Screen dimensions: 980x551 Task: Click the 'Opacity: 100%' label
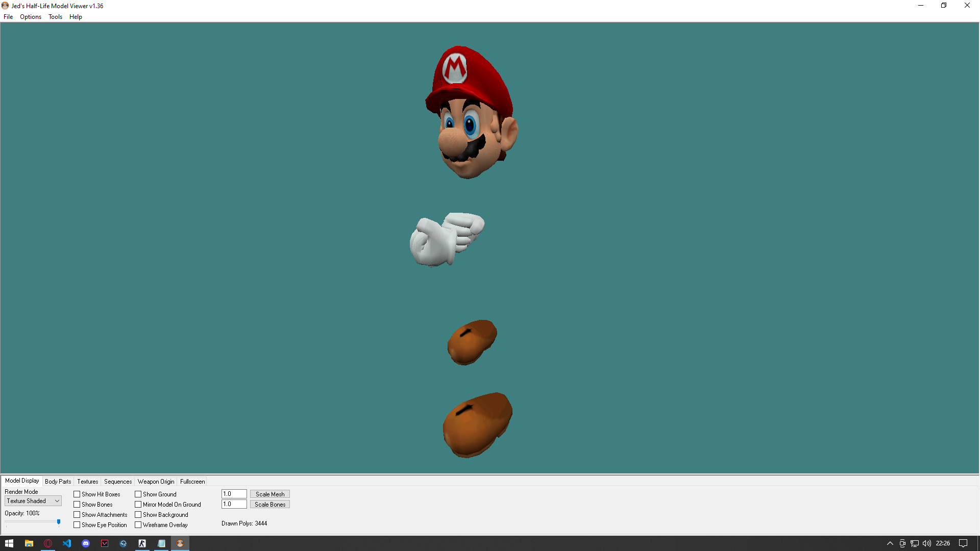(22, 513)
